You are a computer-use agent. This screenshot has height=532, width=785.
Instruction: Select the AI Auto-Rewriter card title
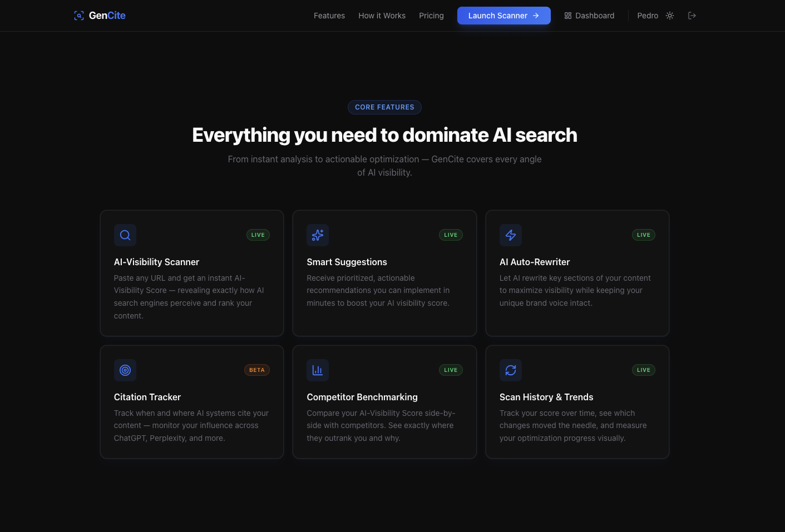click(535, 262)
